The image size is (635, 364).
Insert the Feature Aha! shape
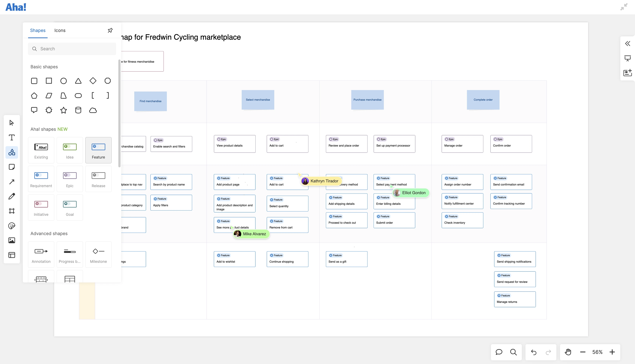pyautogui.click(x=98, y=150)
